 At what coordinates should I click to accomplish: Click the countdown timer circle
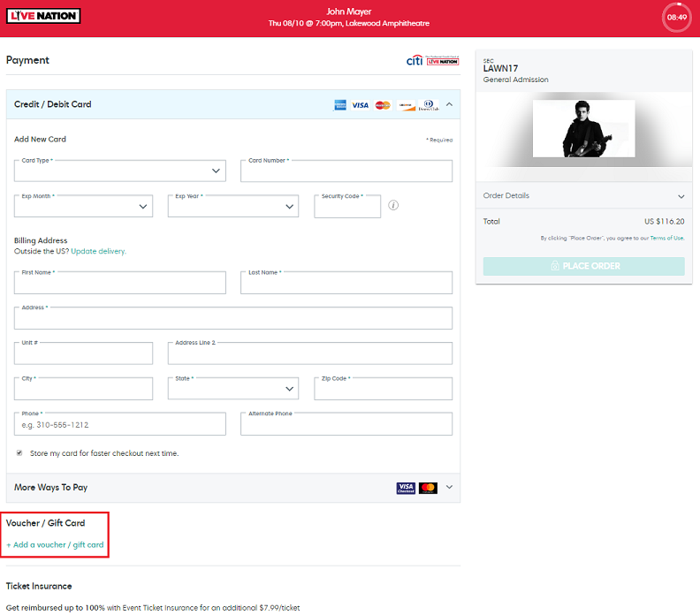point(676,18)
